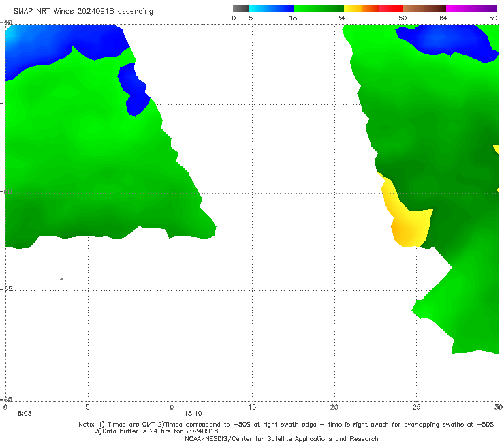Click the longitude axis label "15"
This screenshot has width=504, height=443.
(x=252, y=408)
